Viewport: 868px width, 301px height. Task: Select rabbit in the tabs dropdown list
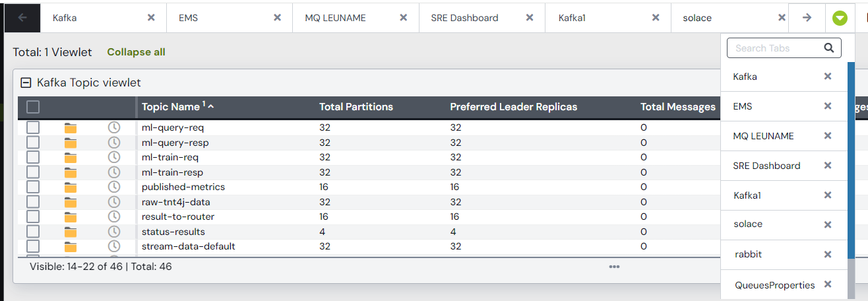click(x=748, y=254)
